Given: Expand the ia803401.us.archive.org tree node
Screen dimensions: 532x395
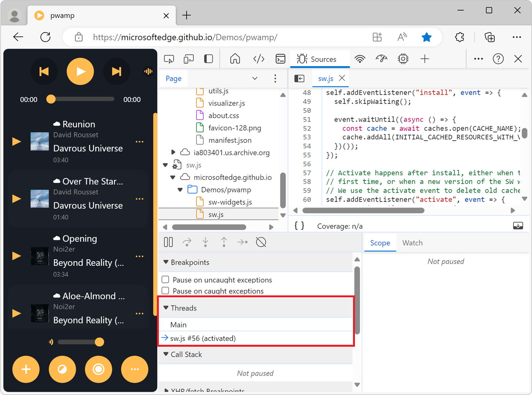Looking at the screenshot, I should click(173, 152).
